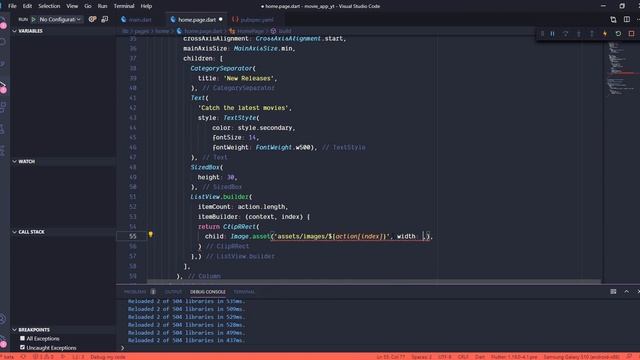Select the home.page.dart editor tab

click(x=197, y=20)
